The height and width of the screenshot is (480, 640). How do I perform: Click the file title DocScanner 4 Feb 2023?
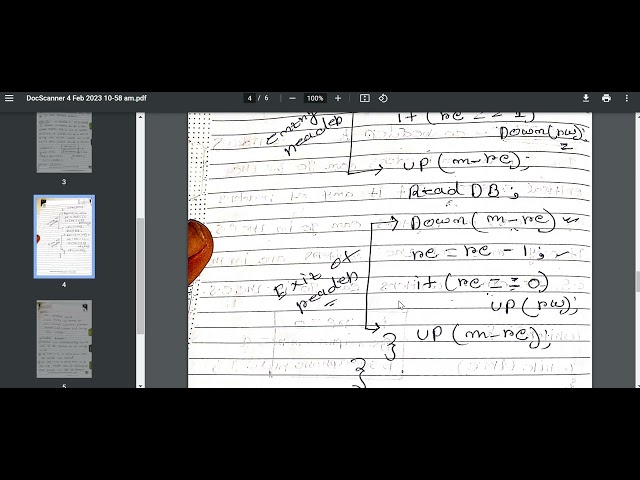coord(86,98)
